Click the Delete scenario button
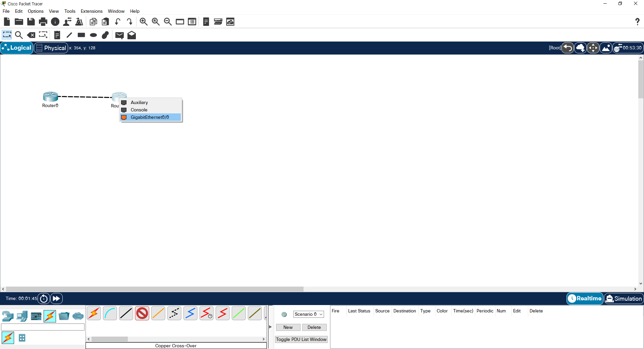 (x=314, y=327)
